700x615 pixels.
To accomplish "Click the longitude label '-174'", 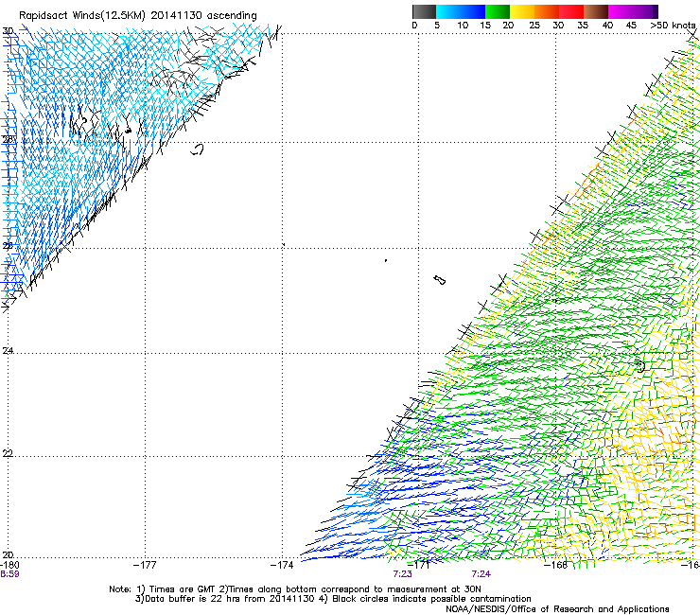I will tap(282, 565).
